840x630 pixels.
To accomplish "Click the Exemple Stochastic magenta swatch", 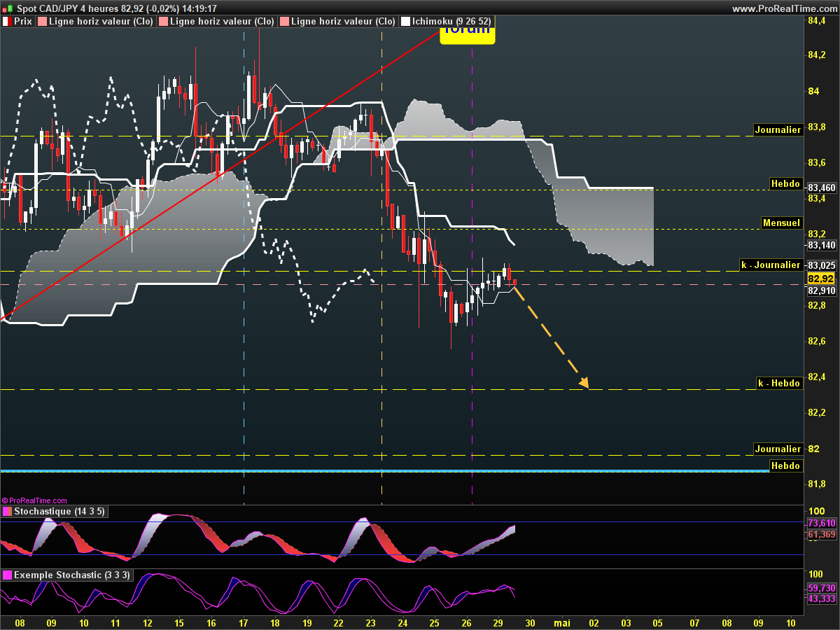I will [x=7, y=575].
